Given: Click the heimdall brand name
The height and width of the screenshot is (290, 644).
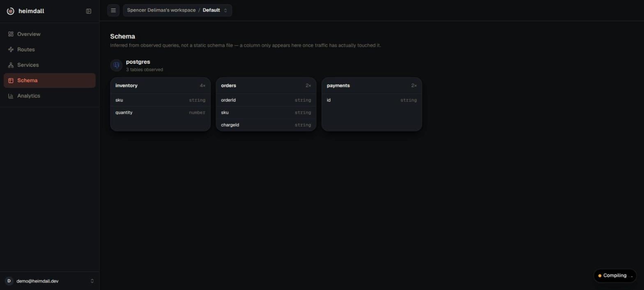Looking at the screenshot, I should pos(31,11).
